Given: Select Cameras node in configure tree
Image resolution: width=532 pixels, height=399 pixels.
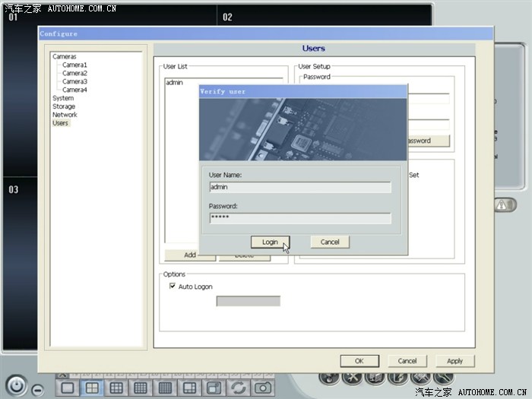Looking at the screenshot, I should (x=65, y=57).
